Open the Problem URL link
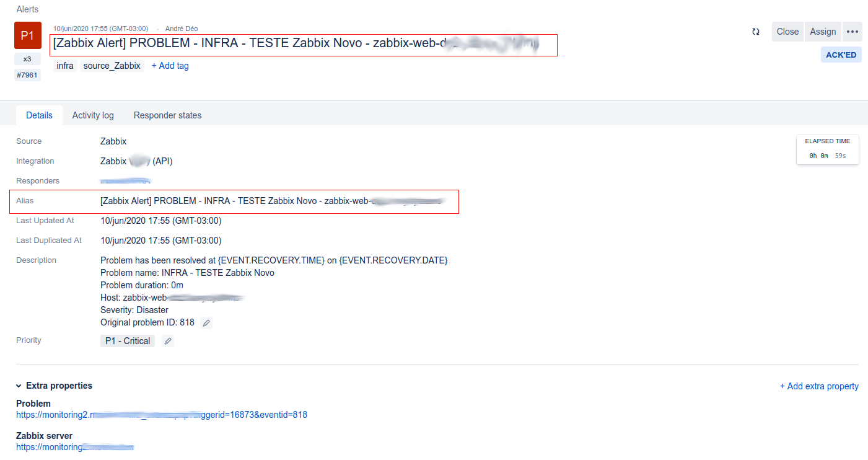Image resolution: width=868 pixels, height=460 pixels. click(162, 415)
